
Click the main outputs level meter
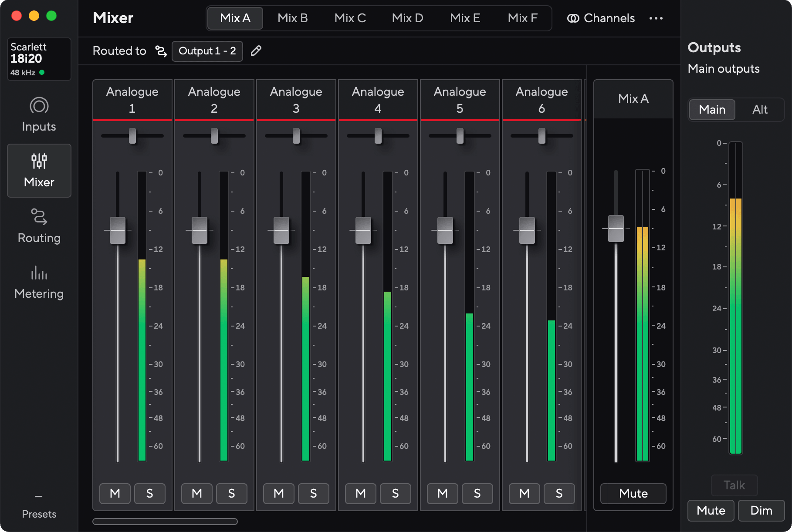point(735,298)
